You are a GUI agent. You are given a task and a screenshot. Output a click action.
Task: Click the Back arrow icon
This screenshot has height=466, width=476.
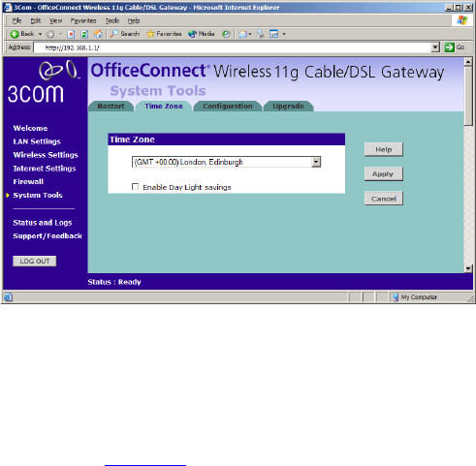pyautogui.click(x=15, y=34)
